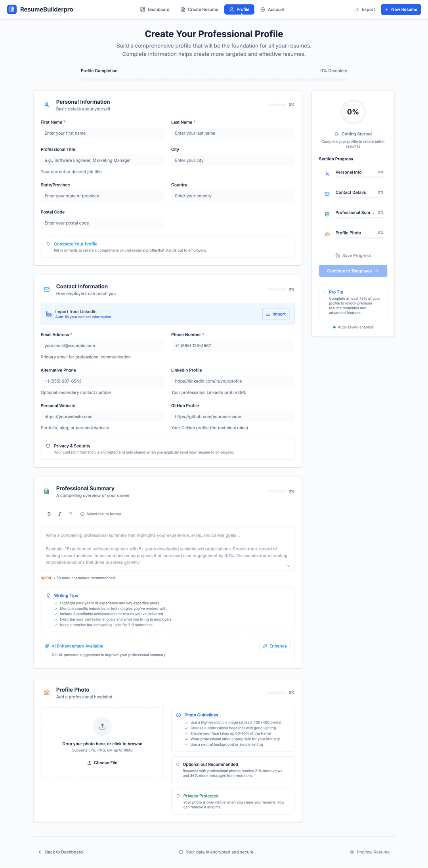Screen dimensions: 428x868
Task: Click the camera icon in Profile Photo header
Action: click(46, 692)
